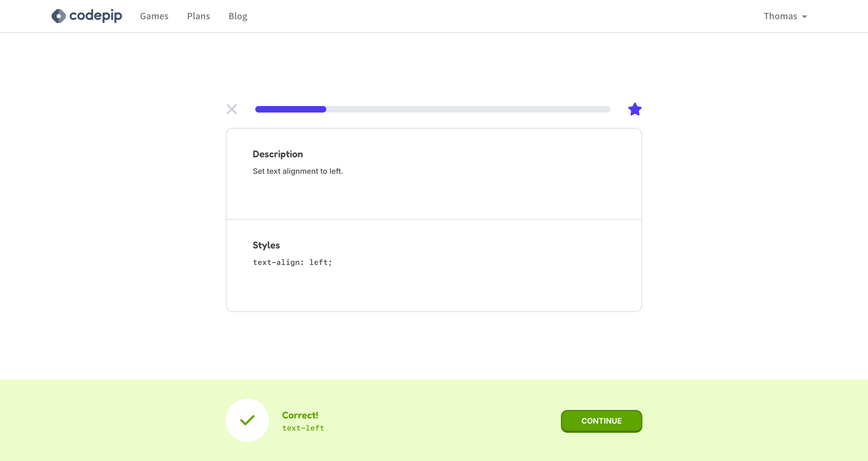This screenshot has width=868, height=461.
Task: Click the Description heading
Action: tap(278, 154)
